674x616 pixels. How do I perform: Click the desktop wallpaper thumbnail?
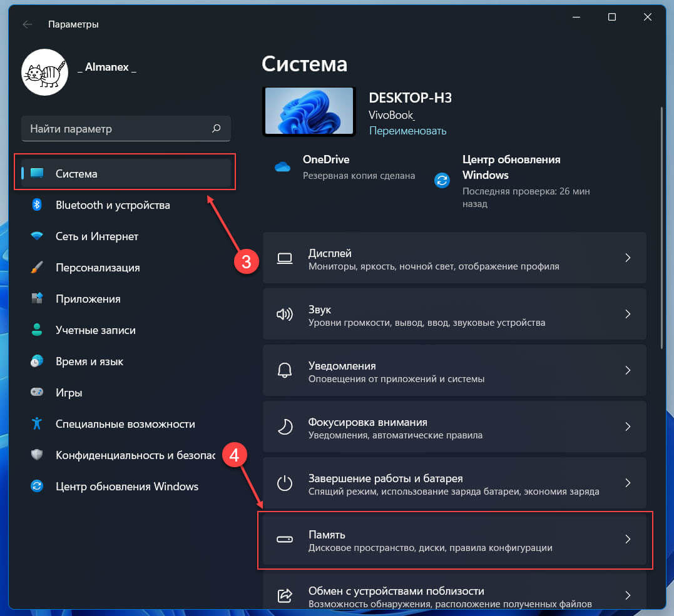[x=309, y=111]
